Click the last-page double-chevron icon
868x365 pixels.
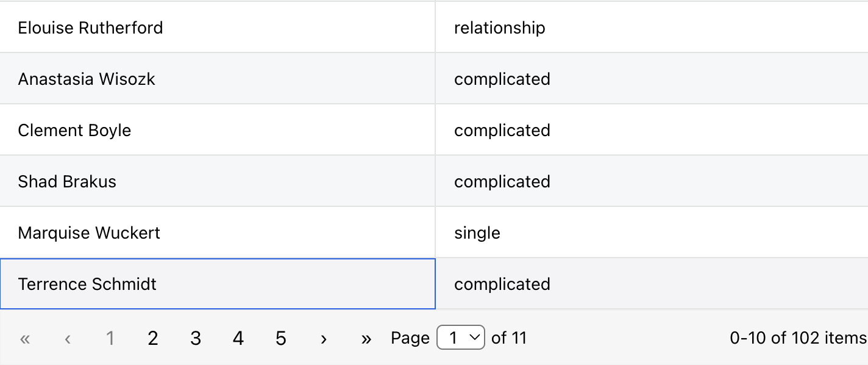pyautogui.click(x=366, y=338)
